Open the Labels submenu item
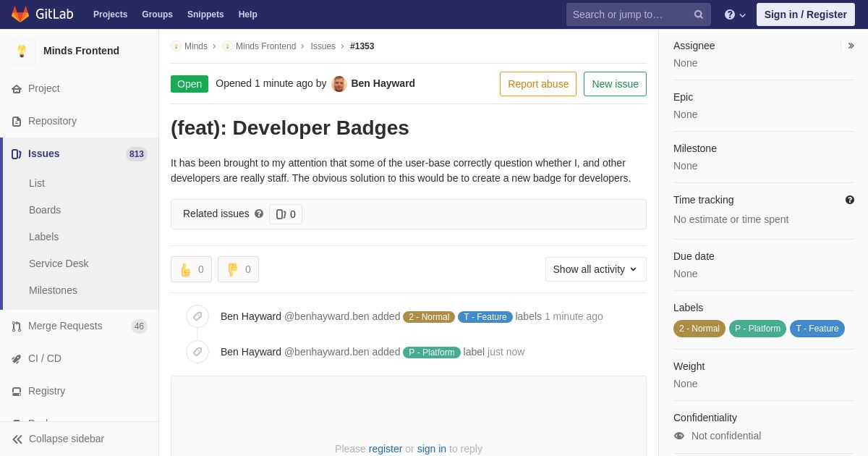The image size is (868, 456). point(43,237)
